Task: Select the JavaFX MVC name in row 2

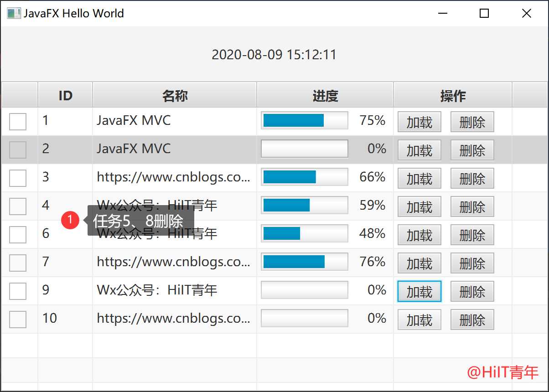Action: click(x=134, y=149)
